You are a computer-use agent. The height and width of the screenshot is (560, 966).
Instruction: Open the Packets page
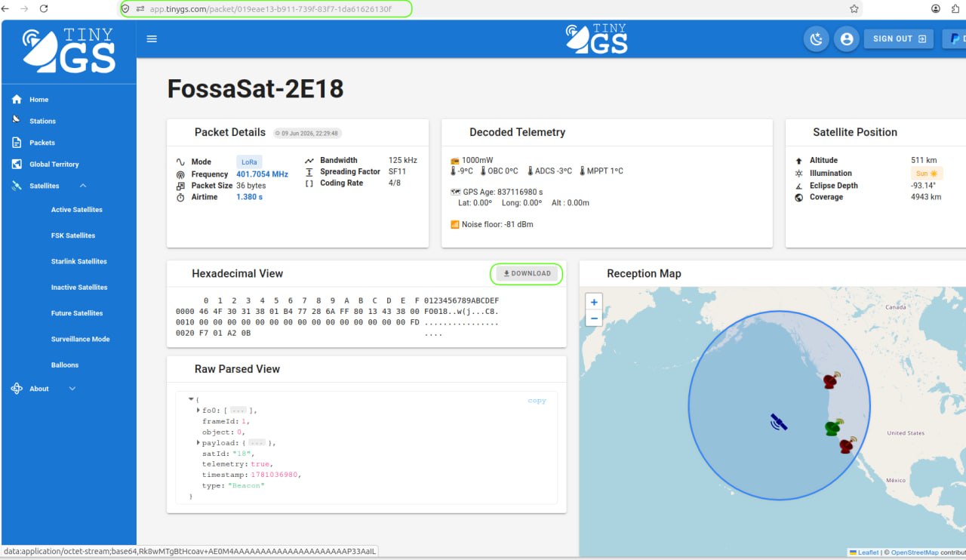(42, 143)
